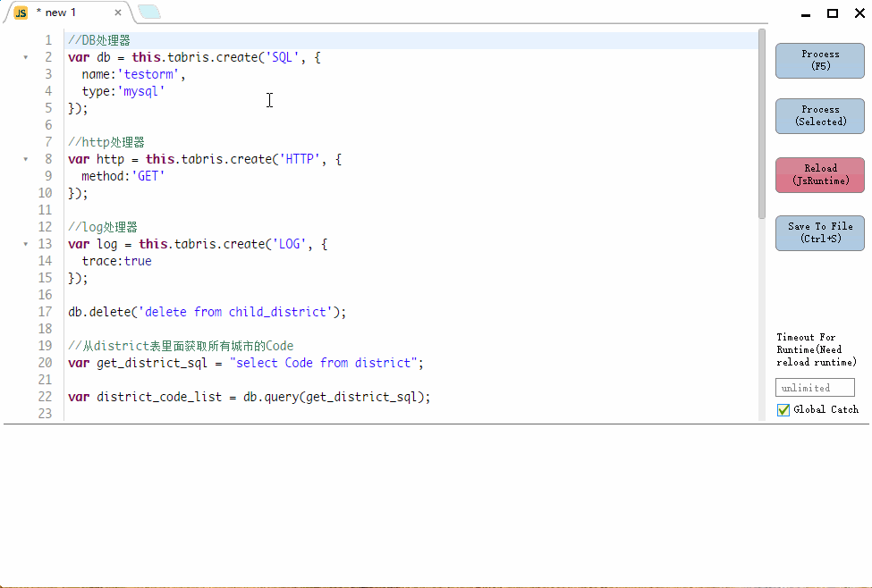The height and width of the screenshot is (588, 872).
Task: Toggle the Global Catch checkbox
Action: tap(783, 410)
